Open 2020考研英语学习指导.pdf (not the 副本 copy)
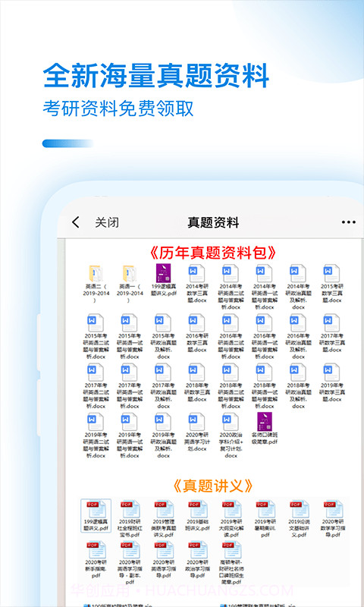 pos(163,560)
